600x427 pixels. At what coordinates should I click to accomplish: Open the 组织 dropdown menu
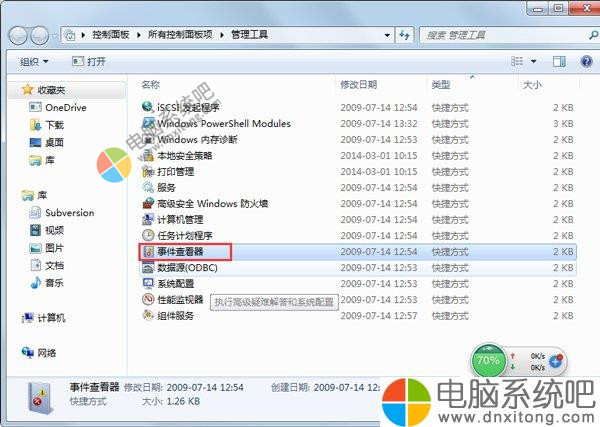coord(34,61)
